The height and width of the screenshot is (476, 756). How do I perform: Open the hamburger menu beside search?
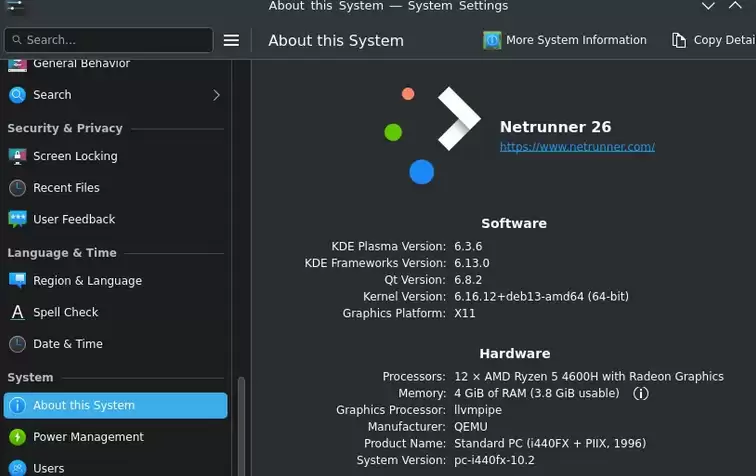pos(231,41)
